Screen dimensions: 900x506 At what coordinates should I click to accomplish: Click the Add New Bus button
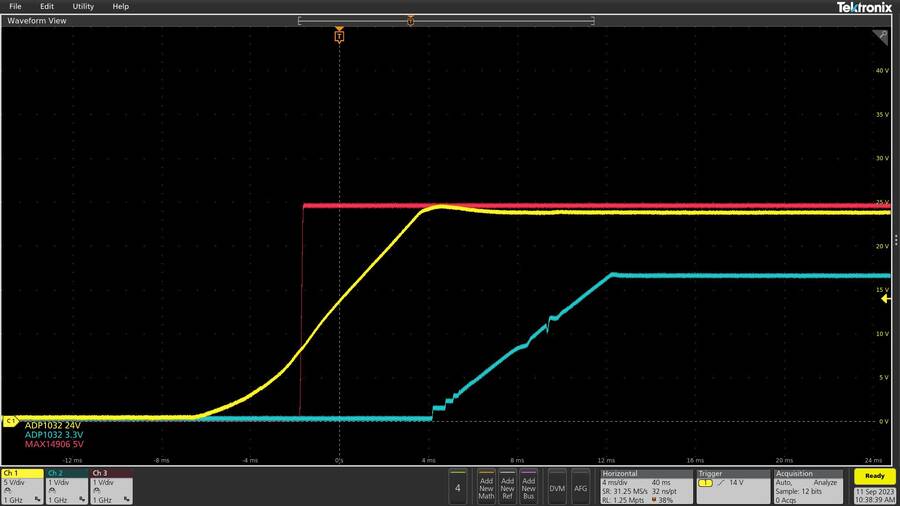(x=529, y=487)
